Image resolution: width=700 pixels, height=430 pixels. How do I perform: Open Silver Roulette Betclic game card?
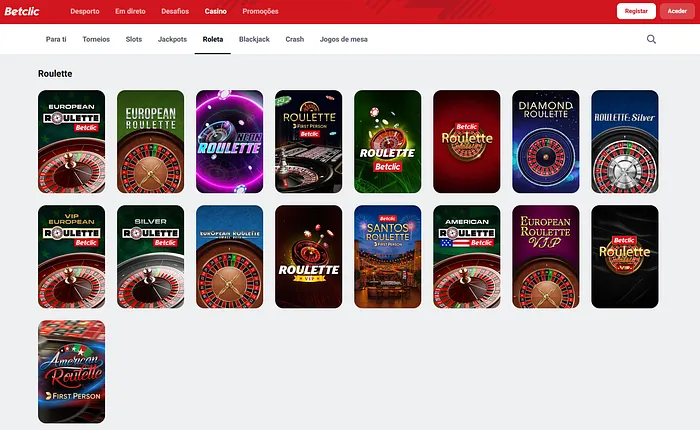[x=150, y=257]
